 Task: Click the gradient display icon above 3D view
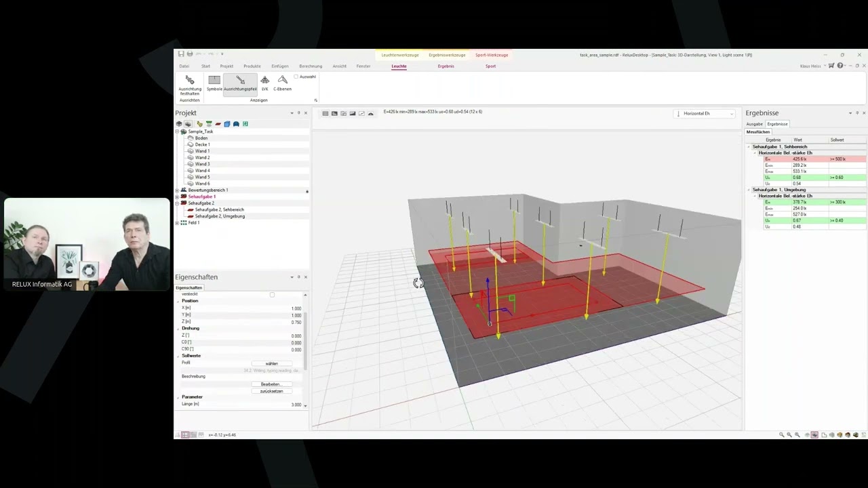click(353, 113)
